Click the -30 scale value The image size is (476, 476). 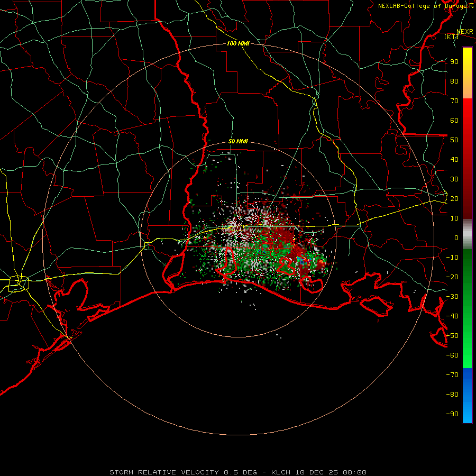pyautogui.click(x=452, y=297)
